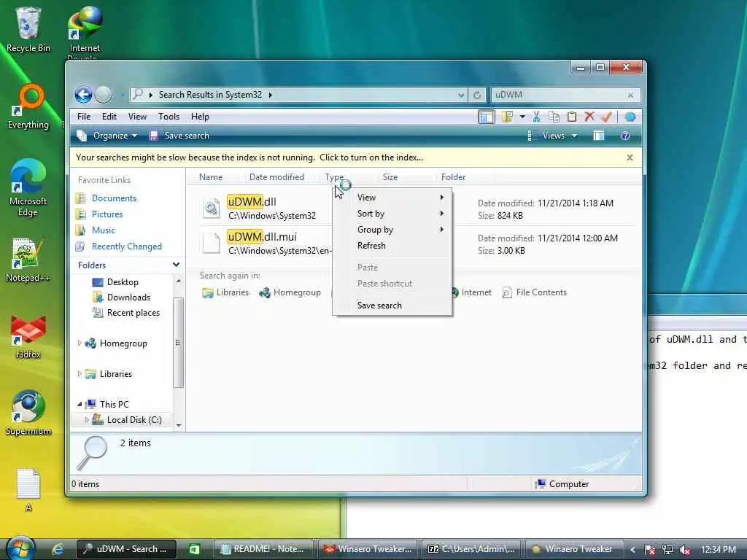The height and width of the screenshot is (560, 747).
Task: Collapse the Folders pane chevron
Action: [176, 265]
